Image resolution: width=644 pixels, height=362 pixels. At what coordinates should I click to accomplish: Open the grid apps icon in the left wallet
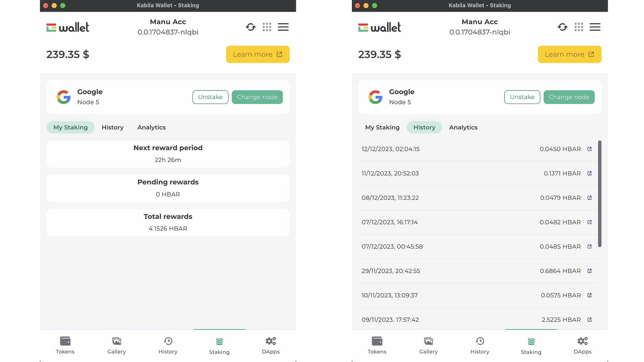[267, 27]
